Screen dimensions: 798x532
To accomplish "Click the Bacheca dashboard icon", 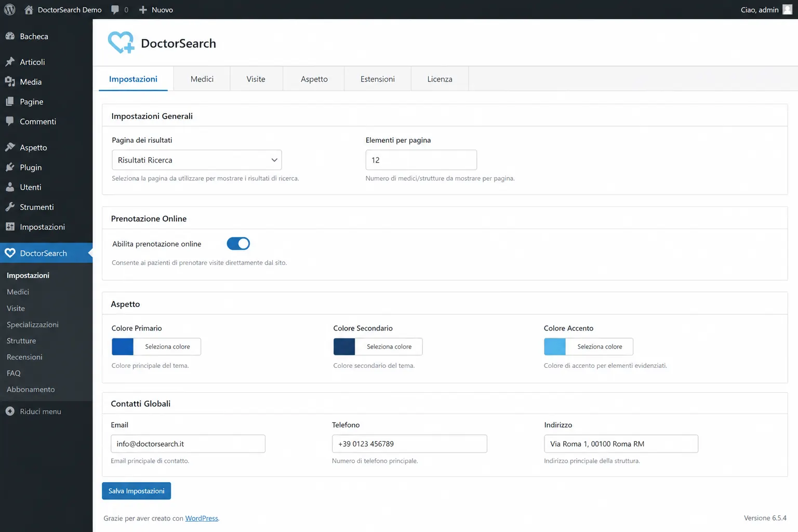I will point(10,36).
